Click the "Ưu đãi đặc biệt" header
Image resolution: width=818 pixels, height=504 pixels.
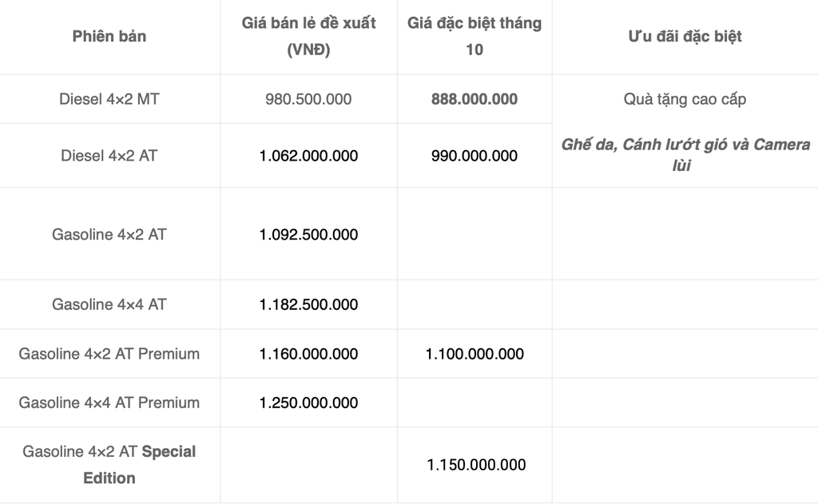click(x=685, y=36)
